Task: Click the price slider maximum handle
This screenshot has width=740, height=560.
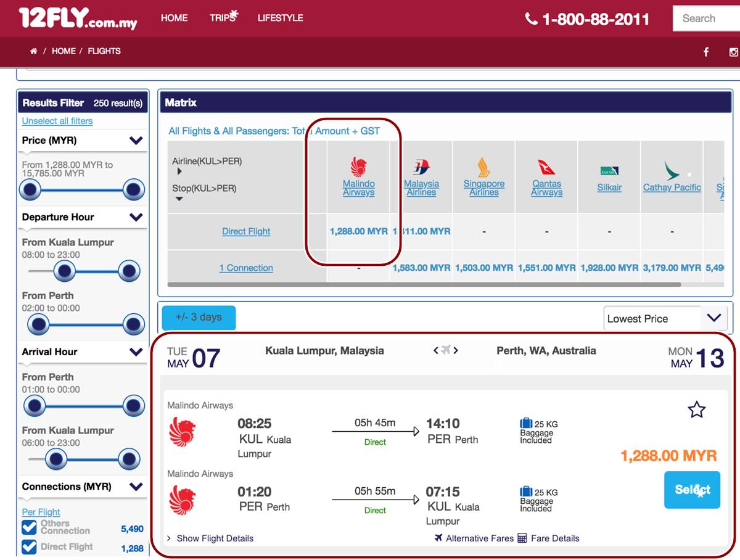Action: (x=134, y=190)
